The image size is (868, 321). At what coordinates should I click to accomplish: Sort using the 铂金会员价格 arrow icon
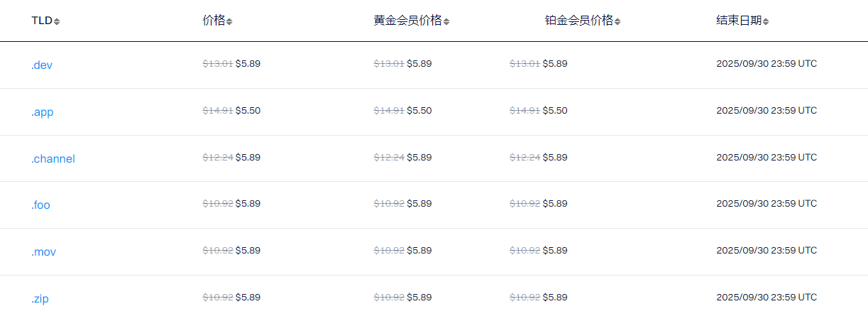[x=617, y=21]
